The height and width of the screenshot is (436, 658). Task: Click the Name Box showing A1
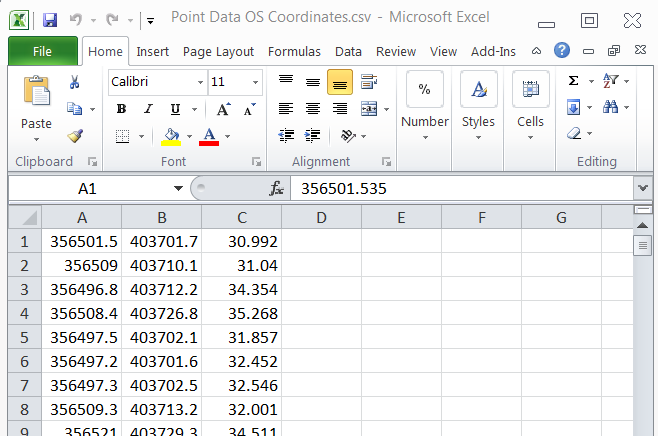87,188
